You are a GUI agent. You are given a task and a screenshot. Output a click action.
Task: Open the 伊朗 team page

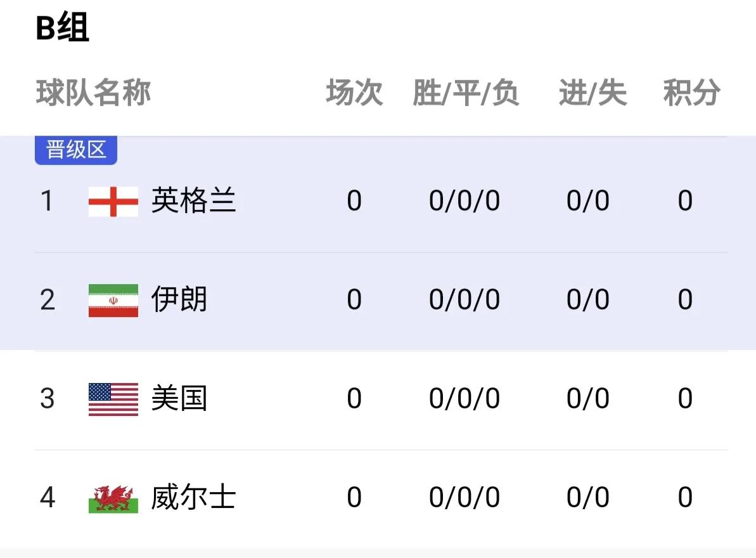[179, 300]
